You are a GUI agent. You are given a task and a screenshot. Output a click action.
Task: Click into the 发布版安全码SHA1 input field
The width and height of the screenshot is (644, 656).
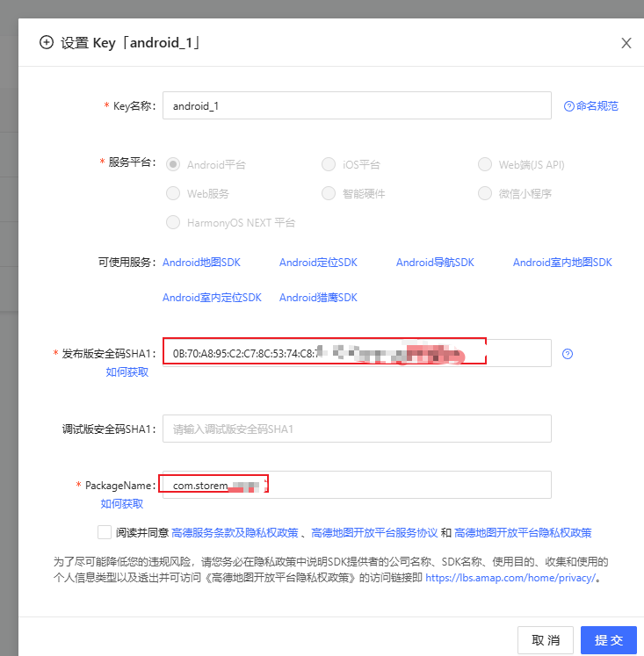tap(357, 353)
